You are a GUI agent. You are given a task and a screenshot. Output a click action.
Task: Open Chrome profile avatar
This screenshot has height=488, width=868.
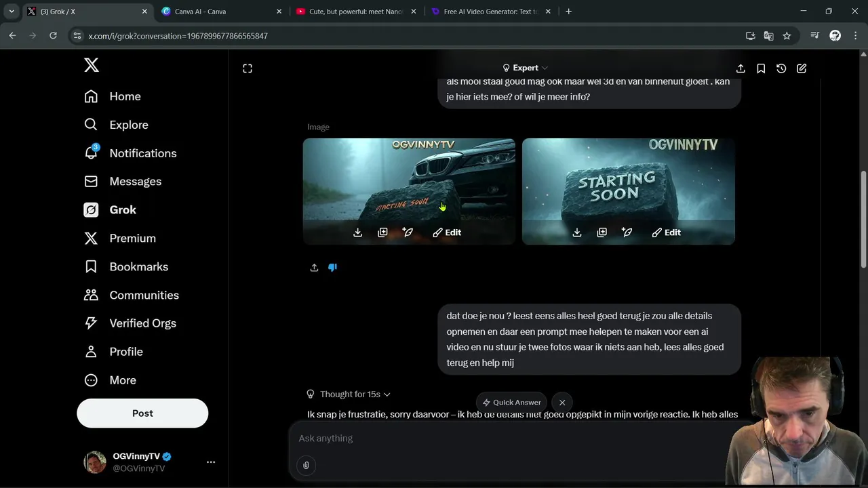point(835,36)
